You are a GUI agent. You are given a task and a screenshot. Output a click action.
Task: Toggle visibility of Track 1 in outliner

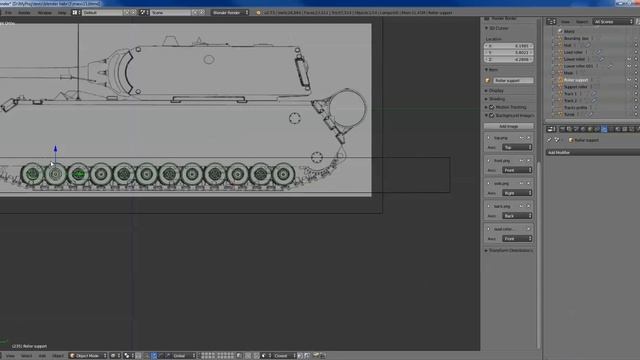tap(629, 93)
